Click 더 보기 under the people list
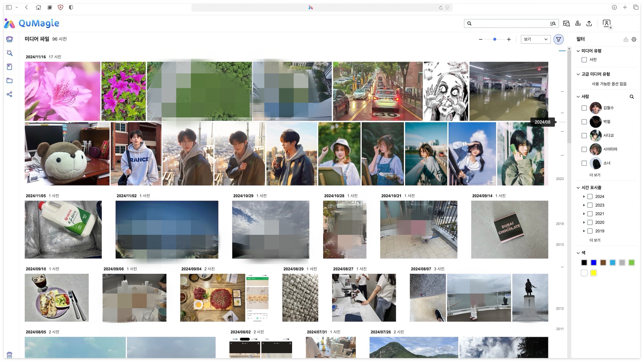The image size is (644, 362). pyautogui.click(x=595, y=175)
